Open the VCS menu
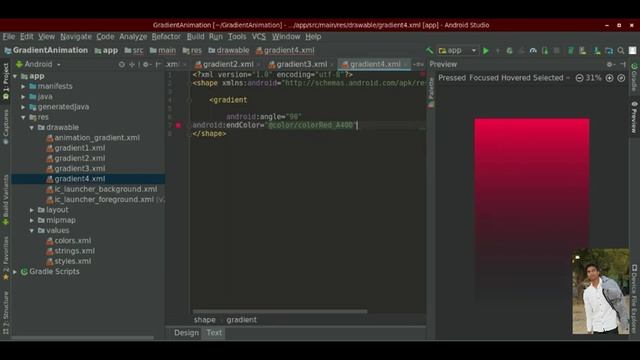The width and height of the screenshot is (640, 360). pos(259,37)
